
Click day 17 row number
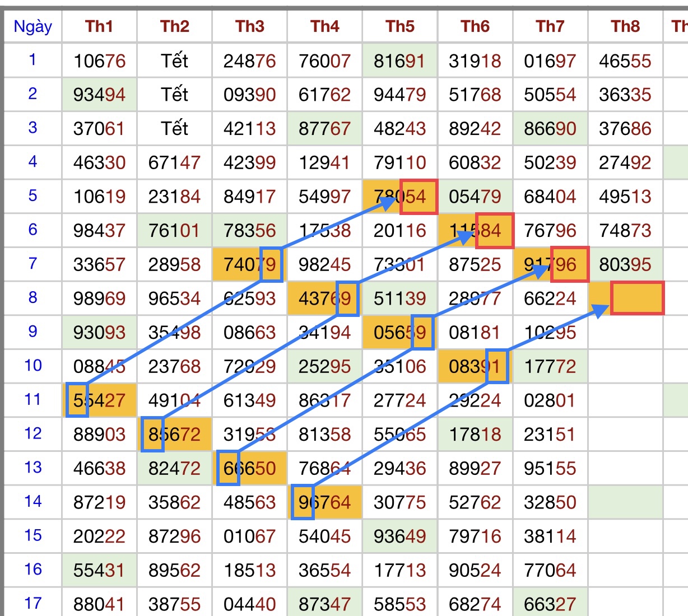pyautogui.click(x=32, y=604)
